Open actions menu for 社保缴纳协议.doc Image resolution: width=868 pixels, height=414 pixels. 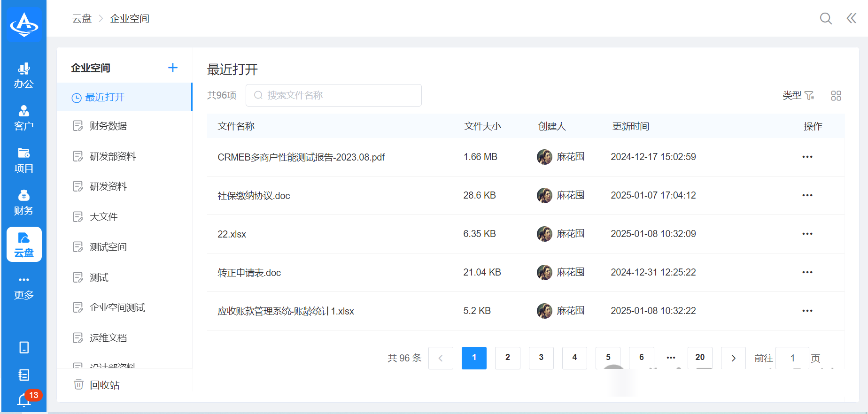coord(807,195)
